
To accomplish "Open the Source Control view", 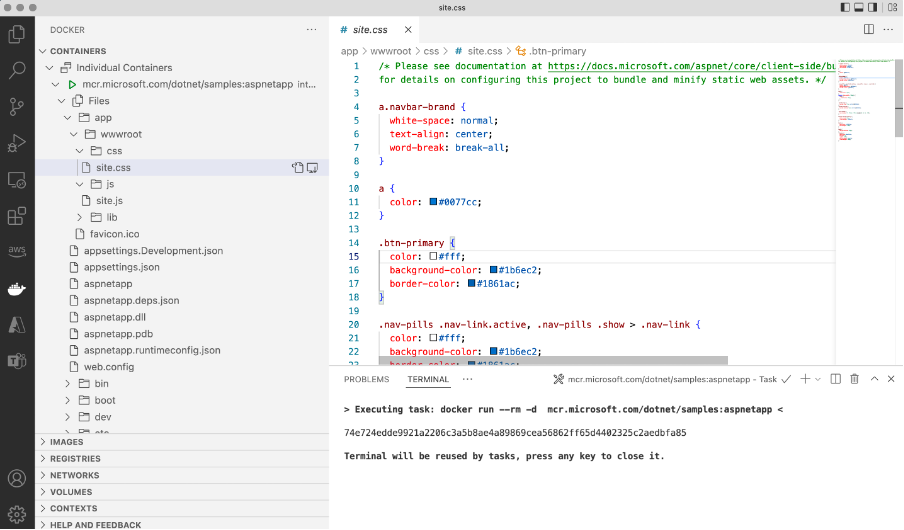I will pyautogui.click(x=17, y=107).
